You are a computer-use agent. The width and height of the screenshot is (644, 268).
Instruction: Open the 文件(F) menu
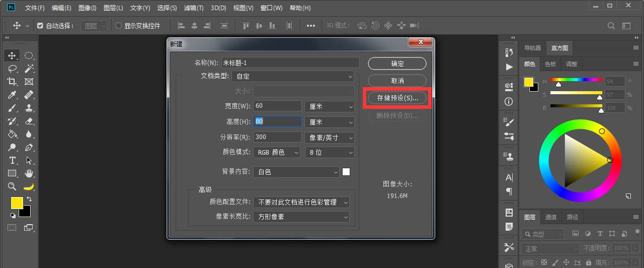point(35,8)
